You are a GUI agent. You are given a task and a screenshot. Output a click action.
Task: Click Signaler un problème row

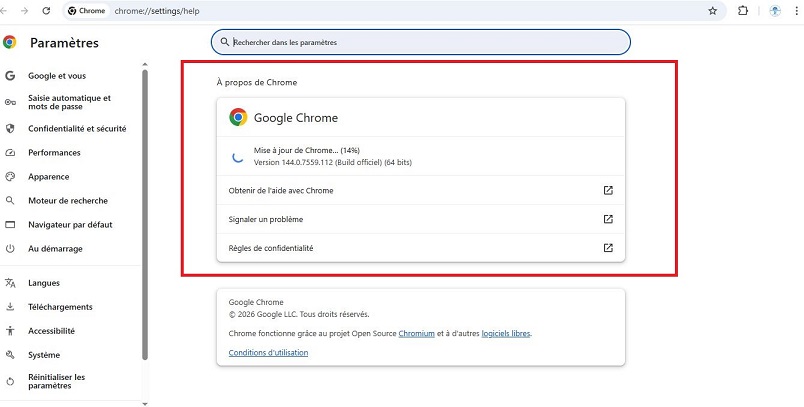tap(421, 219)
